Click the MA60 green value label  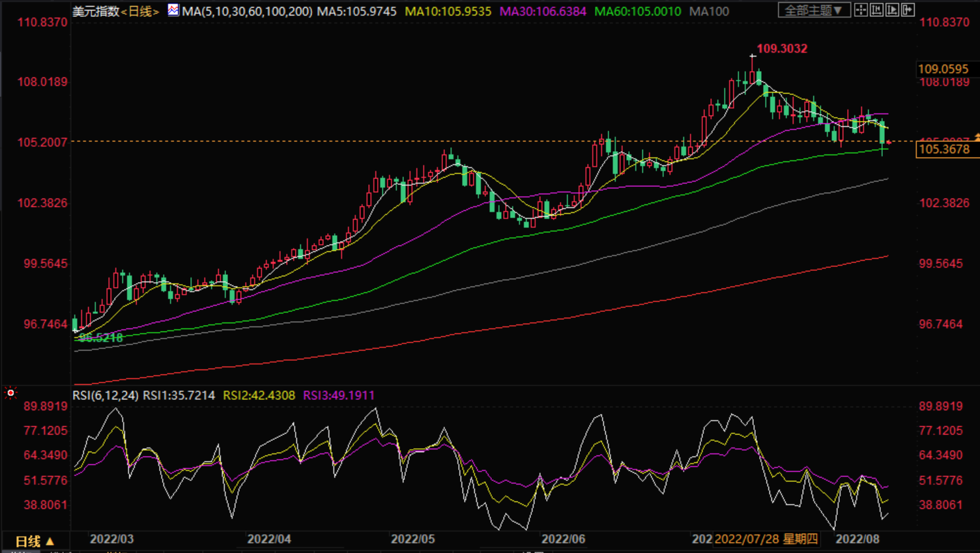click(x=637, y=11)
